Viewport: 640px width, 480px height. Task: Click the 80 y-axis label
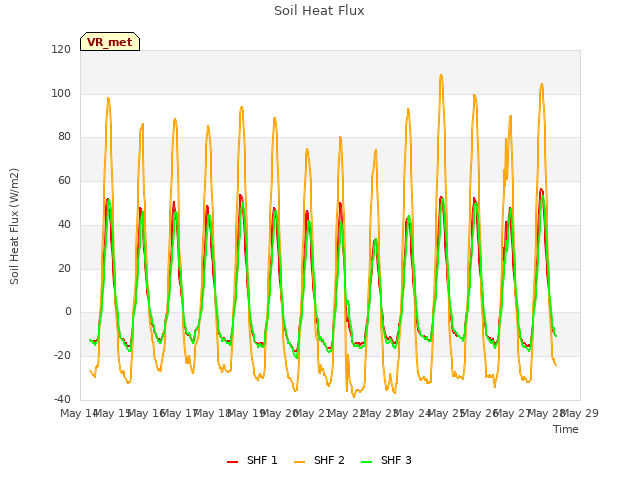[x=64, y=137]
